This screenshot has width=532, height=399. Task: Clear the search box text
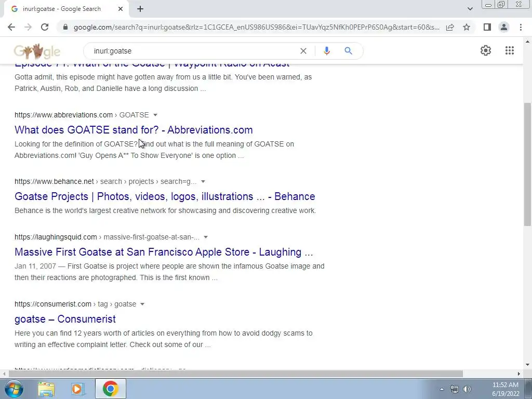click(x=303, y=51)
